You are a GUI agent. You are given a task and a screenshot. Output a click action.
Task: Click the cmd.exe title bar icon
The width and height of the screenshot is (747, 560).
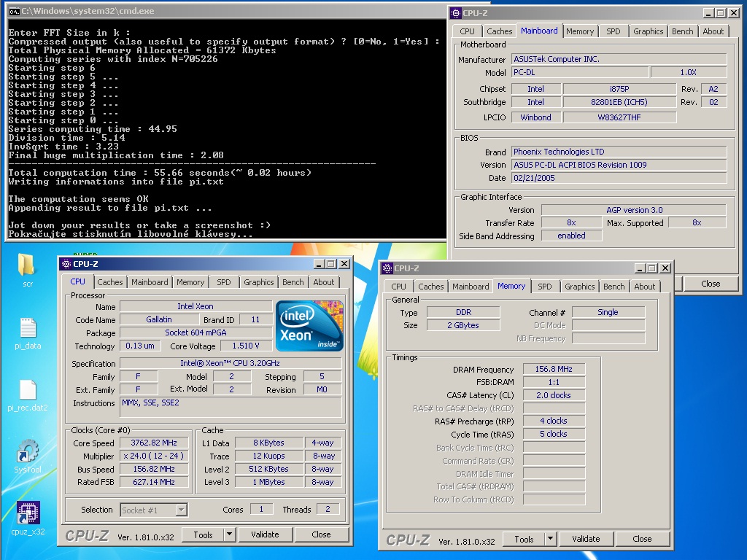14,12
